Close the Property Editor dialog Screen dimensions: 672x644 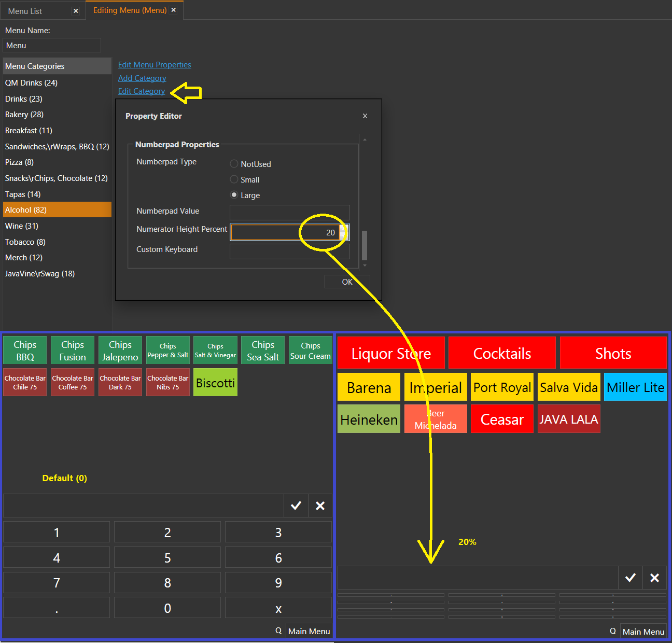pos(365,116)
